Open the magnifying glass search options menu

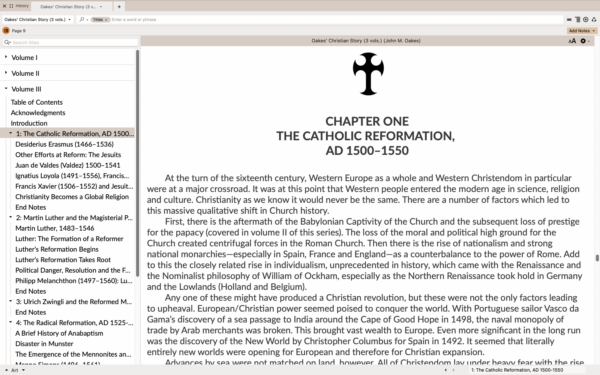(83, 19)
